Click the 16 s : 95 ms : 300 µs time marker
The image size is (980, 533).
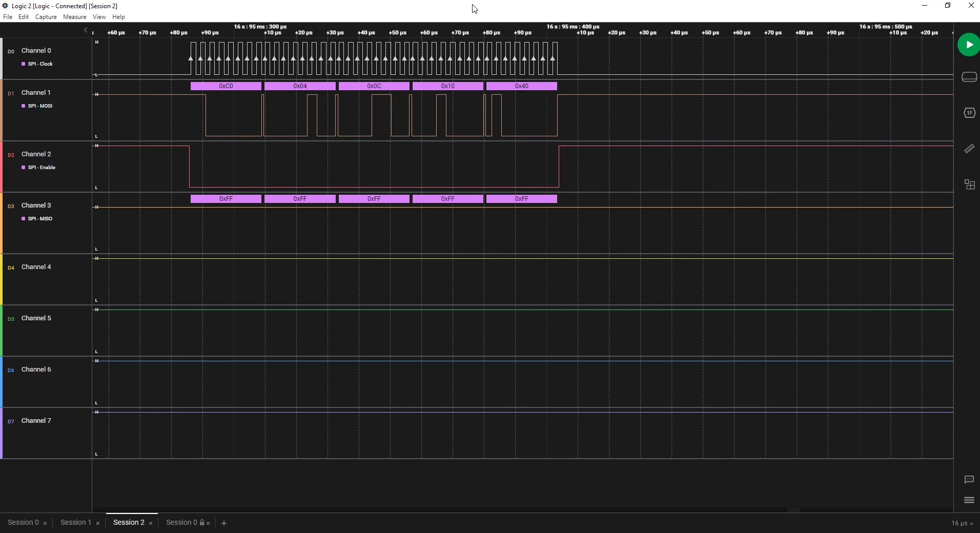[260, 27]
